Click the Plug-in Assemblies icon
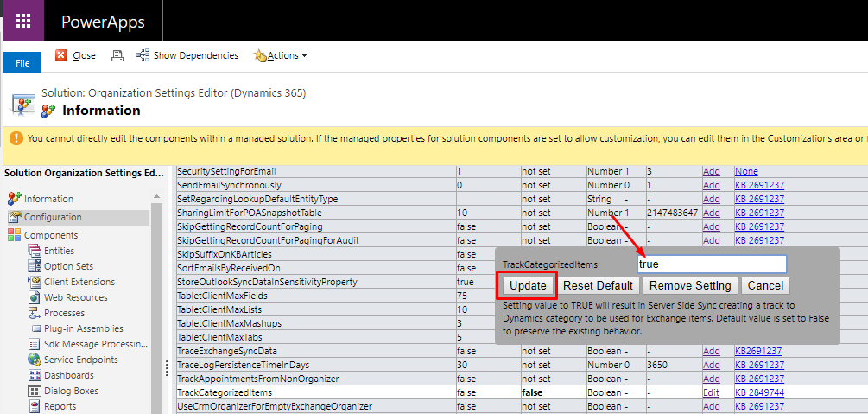Viewport: 868px width, 414px height. (35, 328)
